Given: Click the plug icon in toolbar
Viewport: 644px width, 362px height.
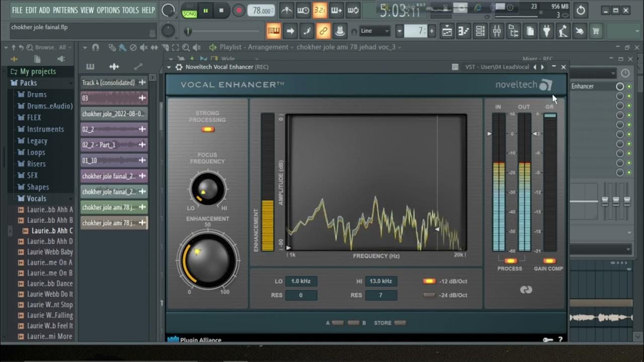Looking at the screenshot, I should point(547,31).
